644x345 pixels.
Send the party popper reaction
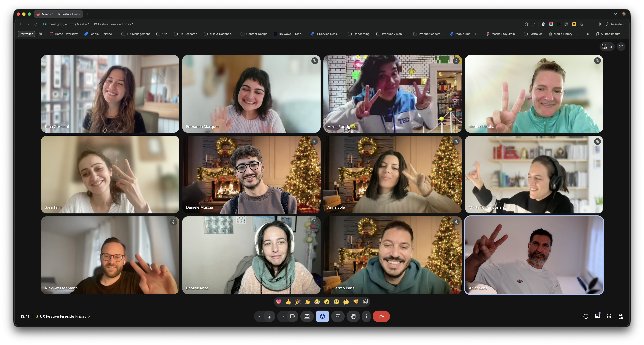pyautogui.click(x=298, y=302)
